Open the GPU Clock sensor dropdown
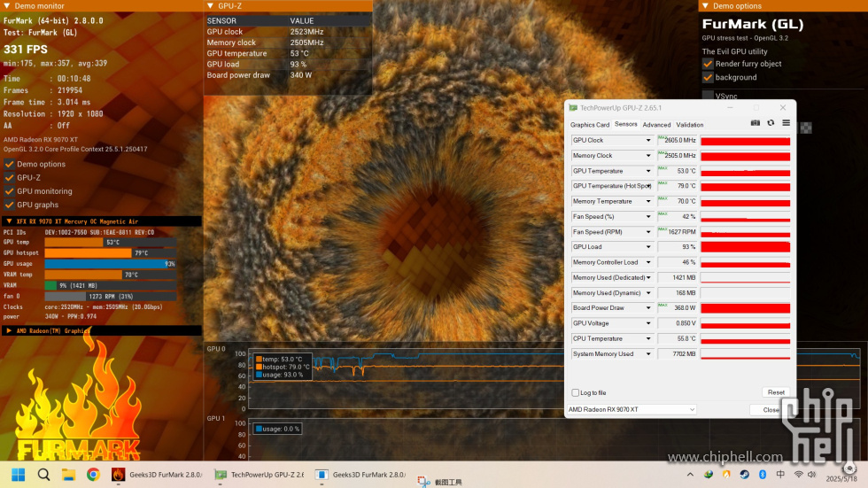Viewport: 868px width, 488px height. (x=648, y=141)
